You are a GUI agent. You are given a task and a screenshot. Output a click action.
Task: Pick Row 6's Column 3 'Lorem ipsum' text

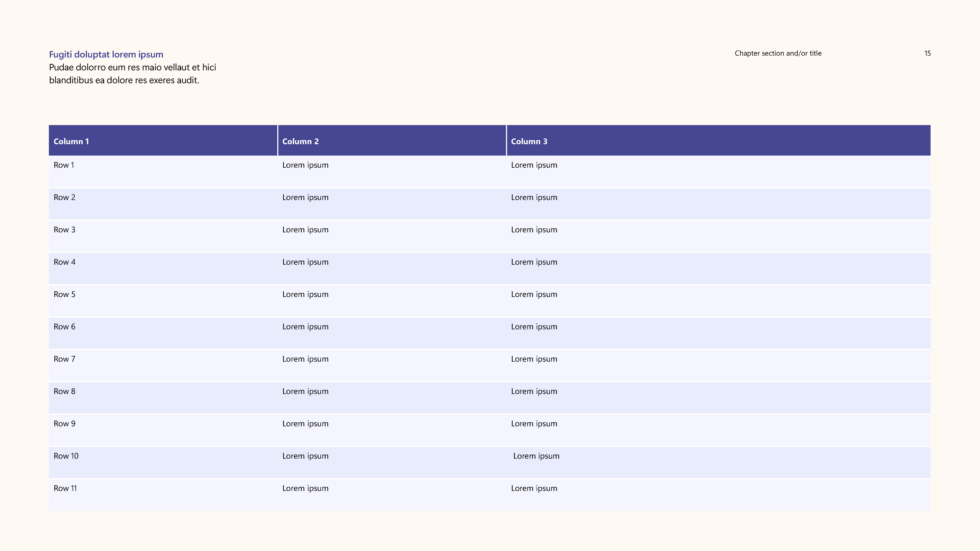[534, 327]
